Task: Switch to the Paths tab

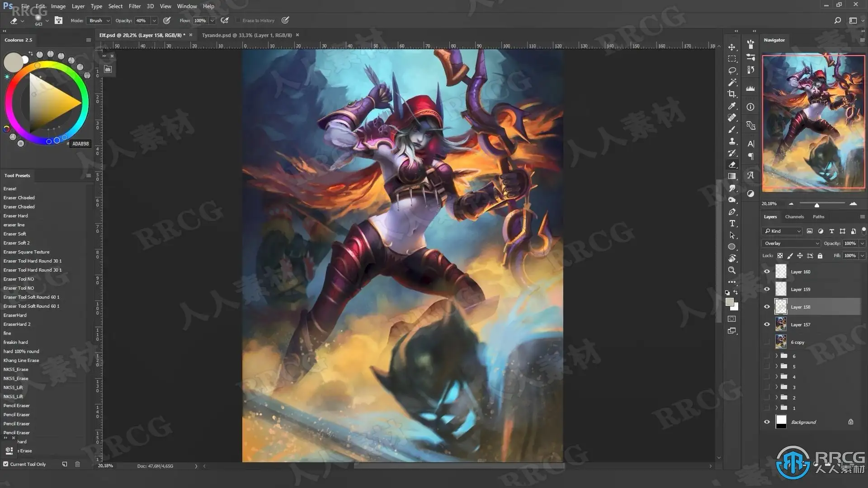Action: pyautogui.click(x=818, y=217)
